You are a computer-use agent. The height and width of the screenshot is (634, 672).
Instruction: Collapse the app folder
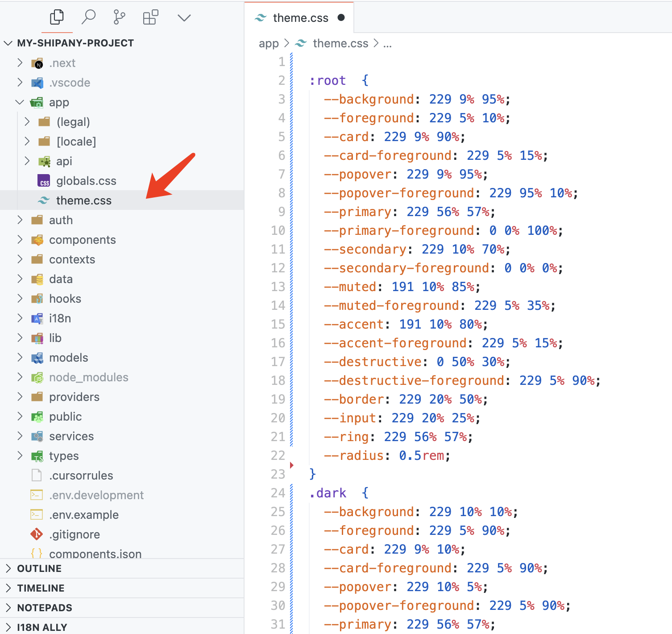pyautogui.click(x=20, y=102)
